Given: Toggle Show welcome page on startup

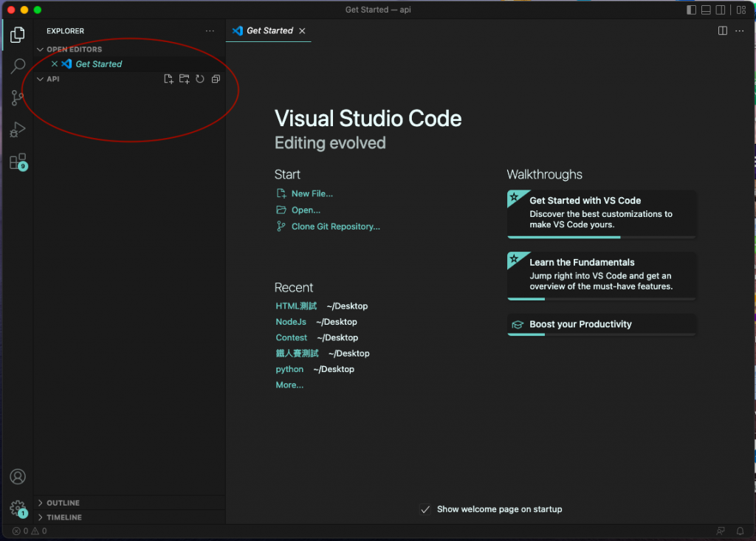Looking at the screenshot, I should [x=425, y=510].
